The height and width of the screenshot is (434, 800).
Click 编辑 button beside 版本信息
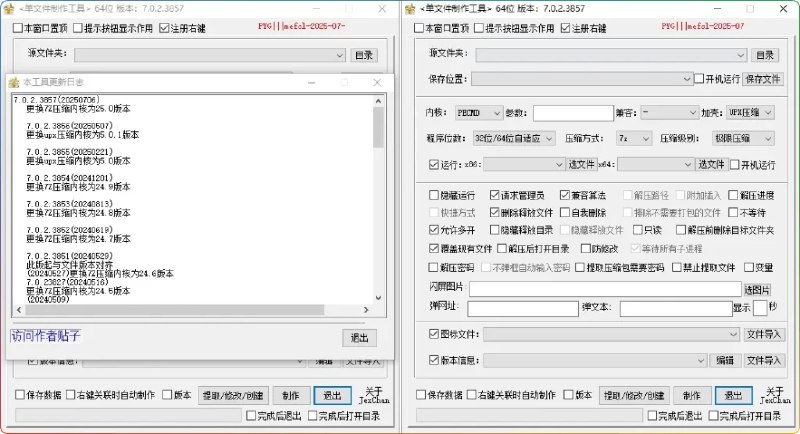pos(725,360)
